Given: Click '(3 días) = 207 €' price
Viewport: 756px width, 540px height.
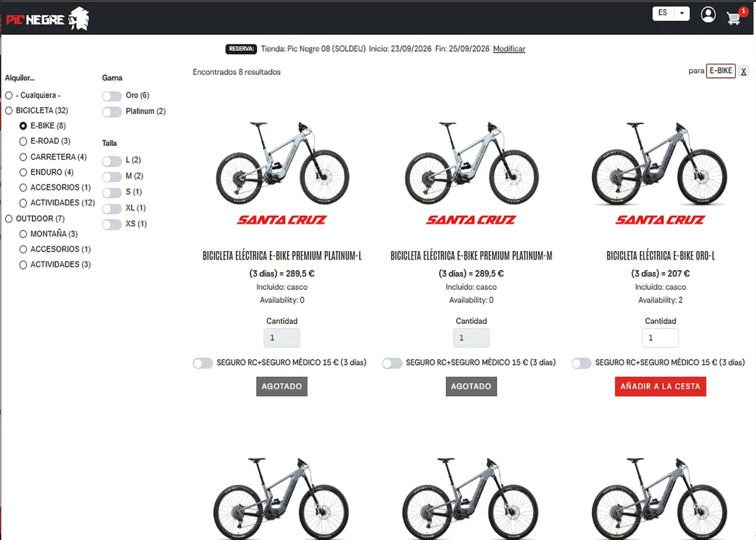Looking at the screenshot, I should point(660,274).
